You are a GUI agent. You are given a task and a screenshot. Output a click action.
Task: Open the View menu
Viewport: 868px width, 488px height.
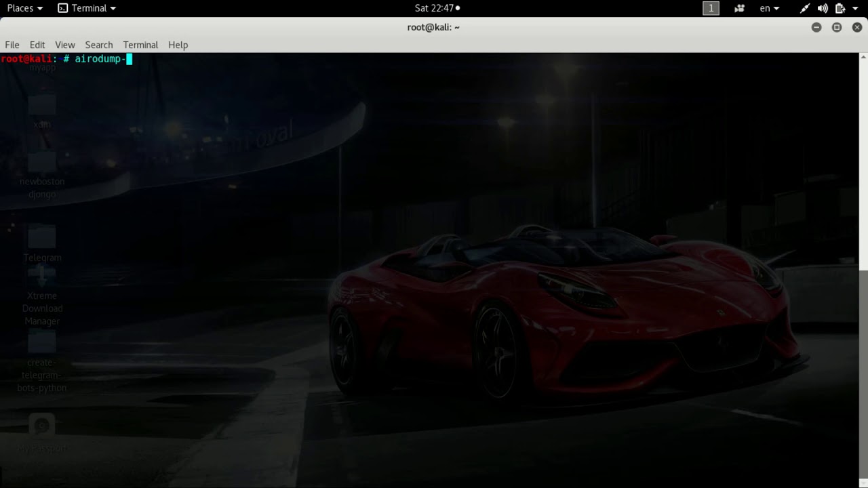pyautogui.click(x=65, y=45)
